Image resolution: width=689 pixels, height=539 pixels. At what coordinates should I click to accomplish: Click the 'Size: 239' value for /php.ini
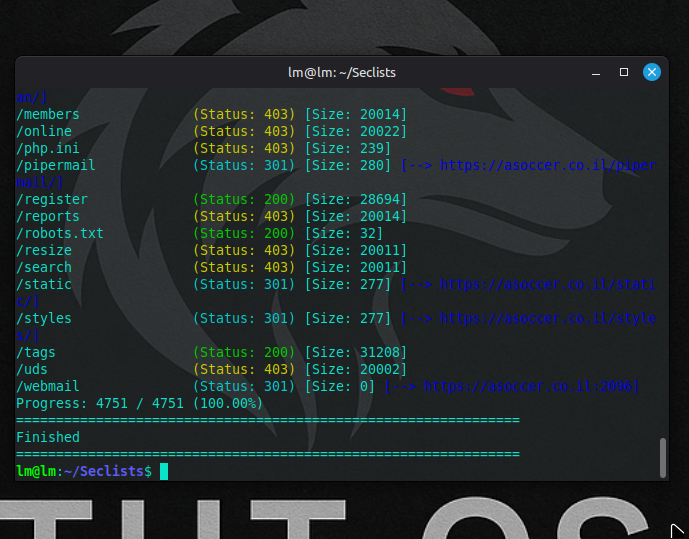pos(348,148)
